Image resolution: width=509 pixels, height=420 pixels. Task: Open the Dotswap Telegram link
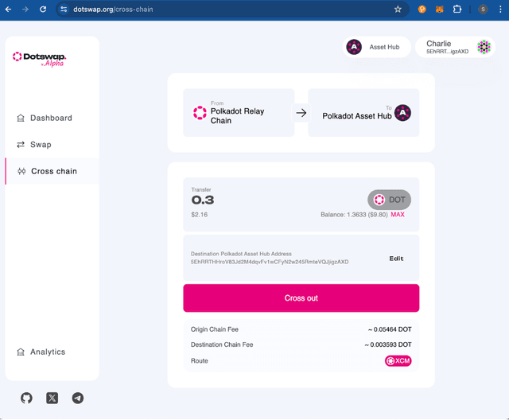coord(78,398)
